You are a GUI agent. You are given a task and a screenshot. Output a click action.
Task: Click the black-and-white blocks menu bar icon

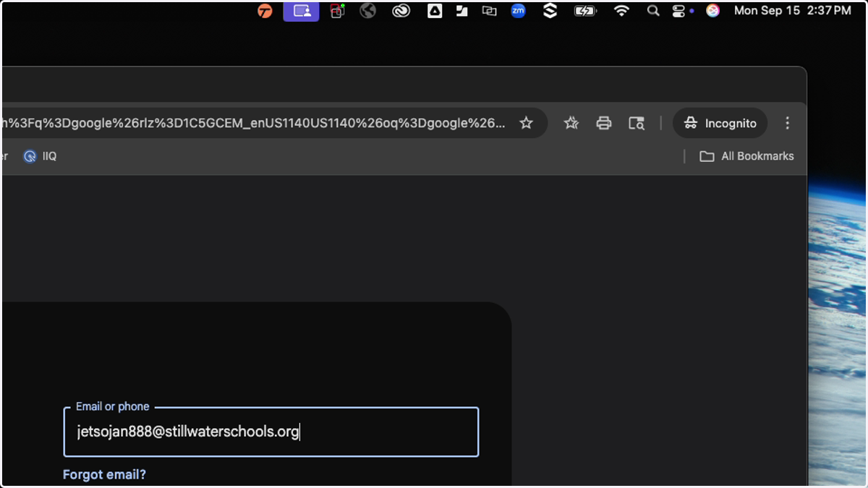click(x=462, y=11)
